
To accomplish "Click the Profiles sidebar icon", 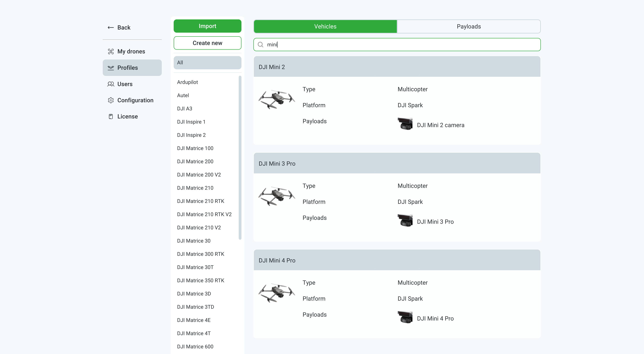I will (111, 68).
